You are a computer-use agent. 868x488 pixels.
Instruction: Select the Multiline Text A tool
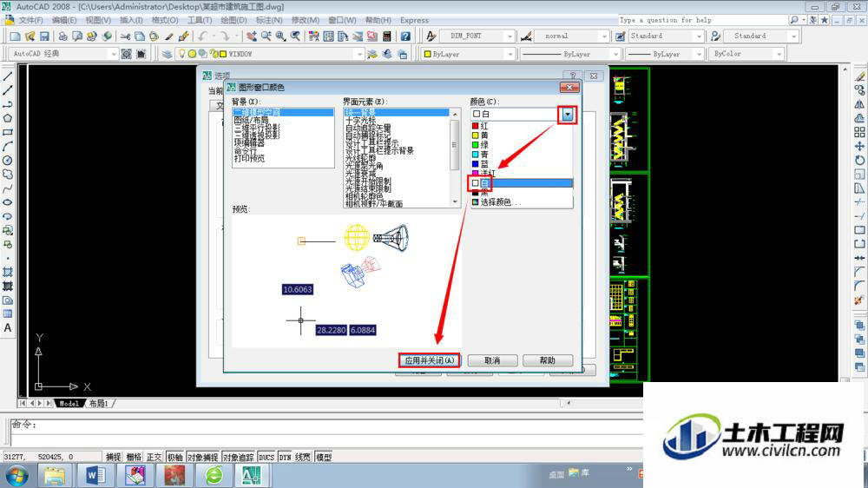tap(8, 328)
